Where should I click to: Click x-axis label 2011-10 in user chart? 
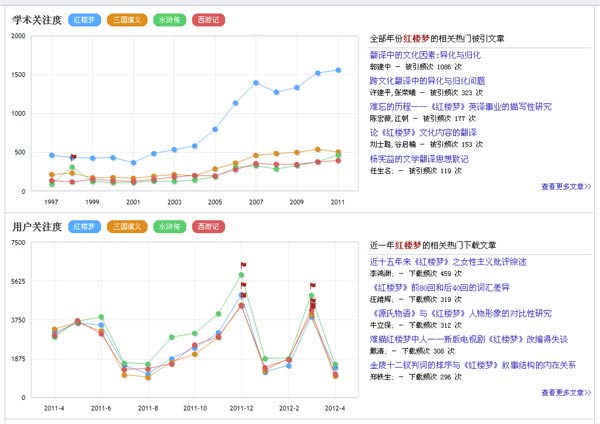click(195, 408)
